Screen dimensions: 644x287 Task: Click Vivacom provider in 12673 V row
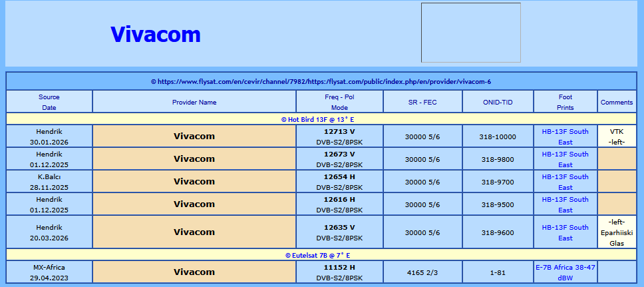[194, 158]
